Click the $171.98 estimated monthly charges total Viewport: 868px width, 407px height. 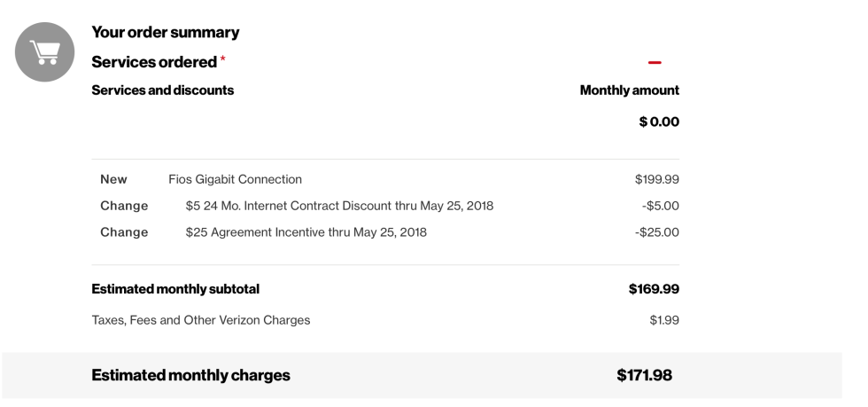click(645, 375)
